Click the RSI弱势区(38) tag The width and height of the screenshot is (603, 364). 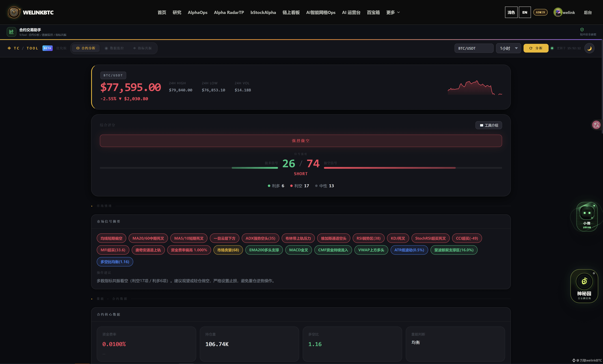point(368,238)
